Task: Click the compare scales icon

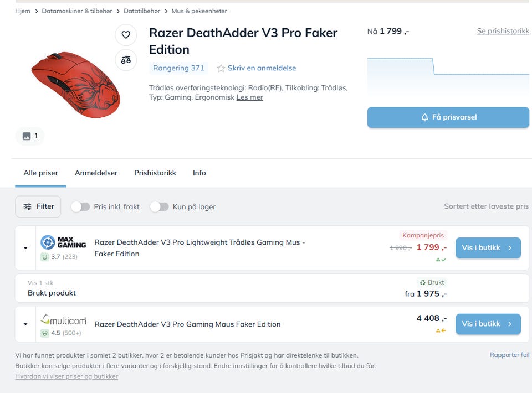Action: (x=126, y=60)
